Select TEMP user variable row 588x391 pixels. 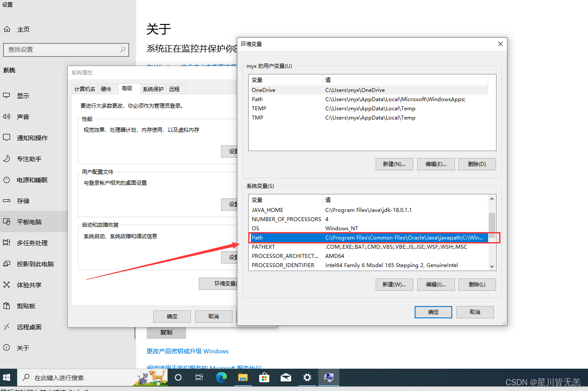tap(368, 109)
